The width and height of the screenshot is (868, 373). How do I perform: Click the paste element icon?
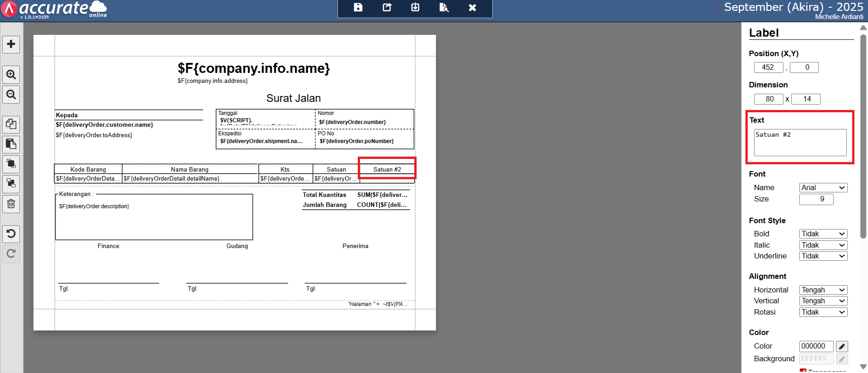click(11, 144)
